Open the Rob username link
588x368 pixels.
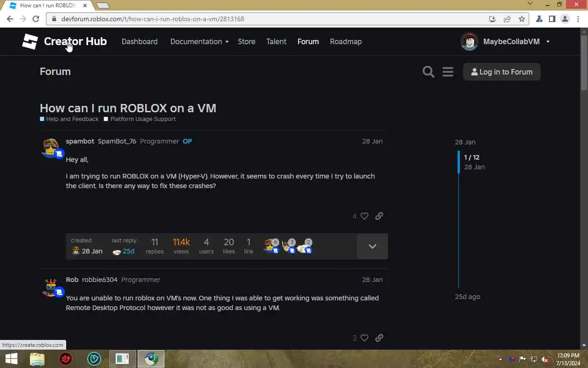pos(72,280)
